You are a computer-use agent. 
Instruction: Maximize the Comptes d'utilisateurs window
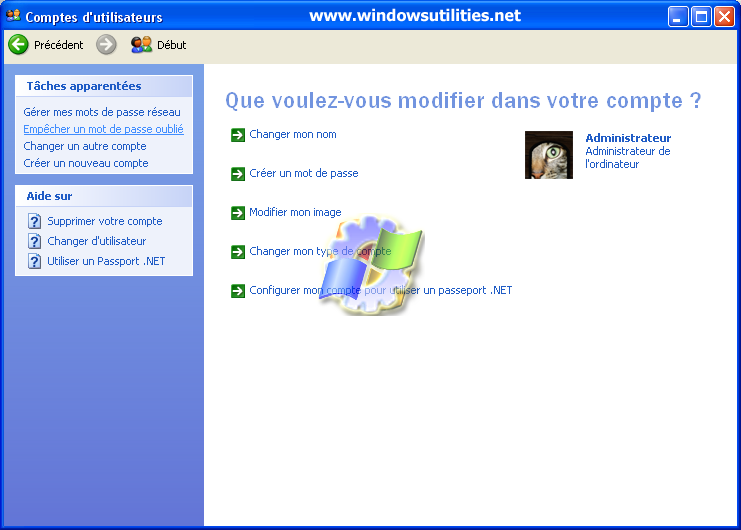click(701, 17)
